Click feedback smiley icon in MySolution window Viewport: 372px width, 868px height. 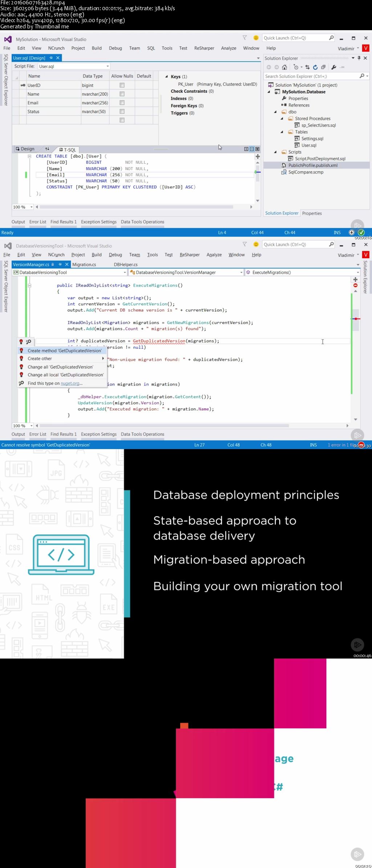[256, 38]
